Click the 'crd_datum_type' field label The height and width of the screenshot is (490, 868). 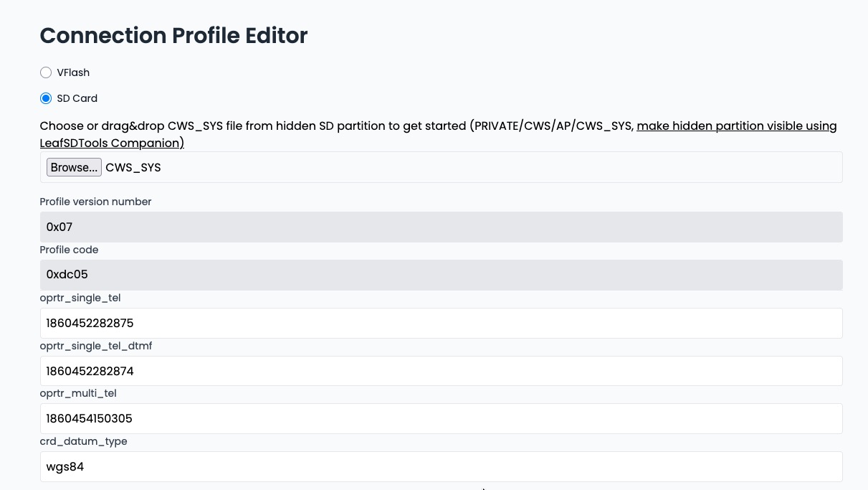[83, 441]
